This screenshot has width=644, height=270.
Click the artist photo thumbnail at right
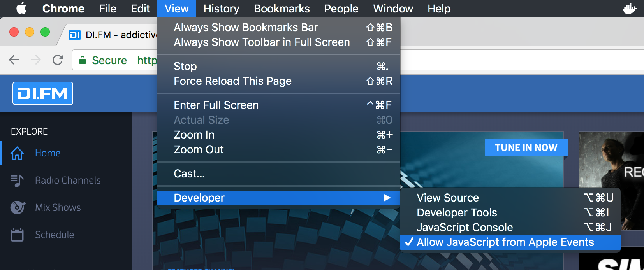click(x=611, y=181)
